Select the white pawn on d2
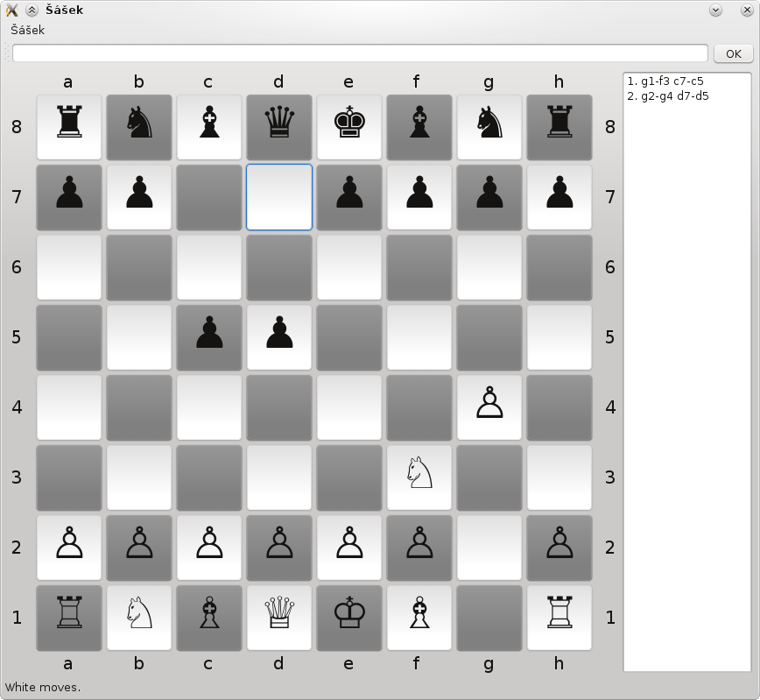The width and height of the screenshot is (760, 700). 279,548
